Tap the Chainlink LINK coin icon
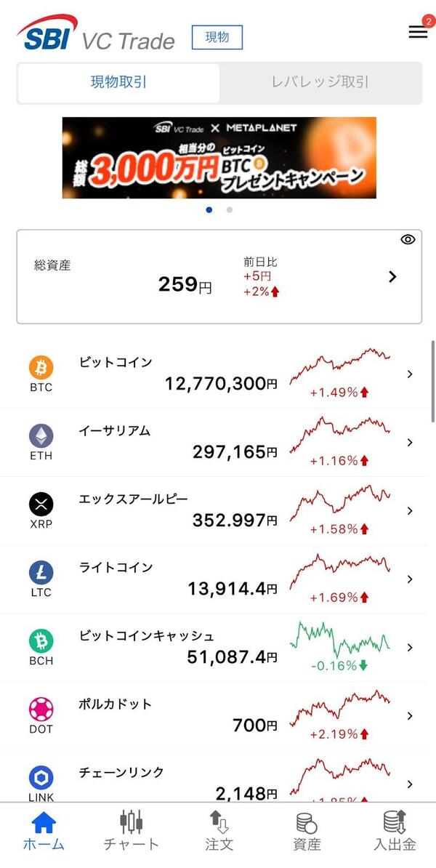 tap(41, 777)
